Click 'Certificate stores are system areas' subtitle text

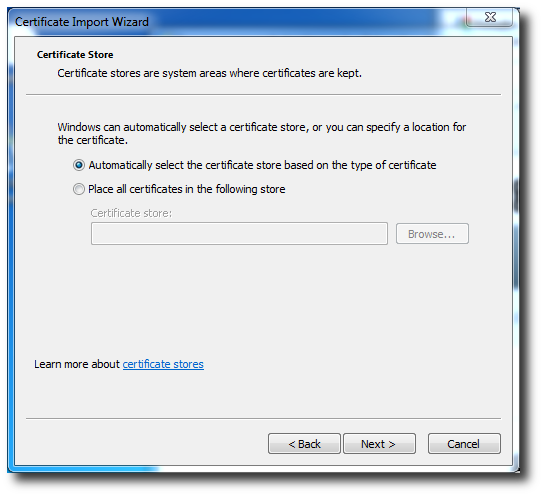pos(210,73)
